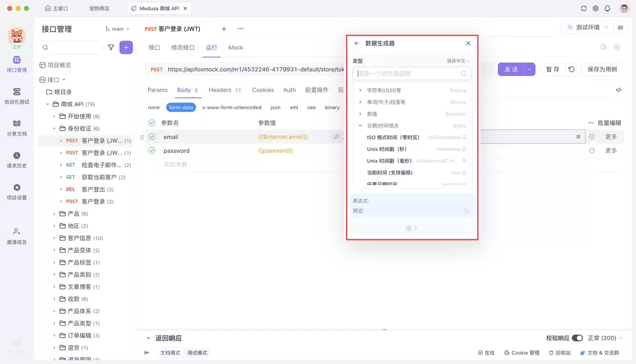Open 自动化测试 in the sidebar
636x364 pixels.
(x=17, y=96)
